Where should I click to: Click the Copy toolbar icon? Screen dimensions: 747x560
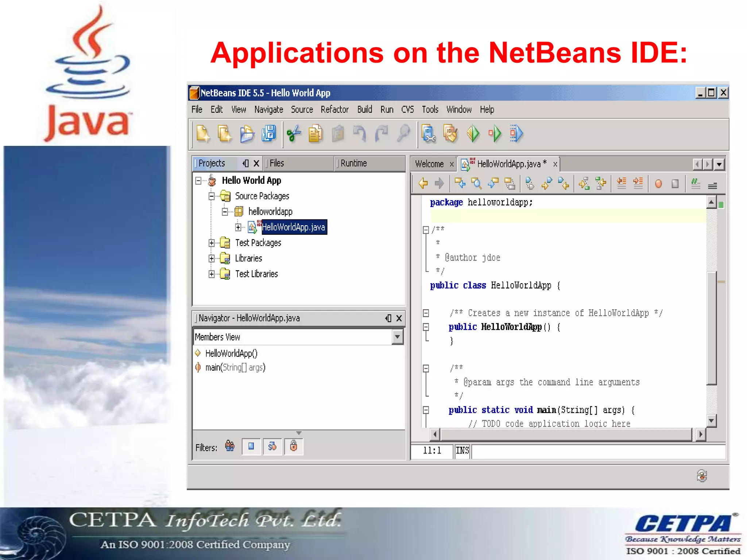[x=316, y=133]
